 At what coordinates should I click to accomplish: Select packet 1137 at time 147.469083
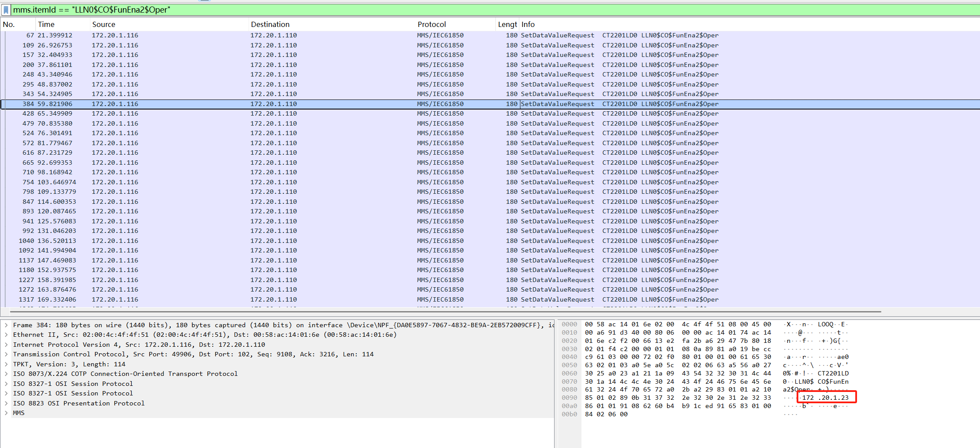tap(490, 260)
